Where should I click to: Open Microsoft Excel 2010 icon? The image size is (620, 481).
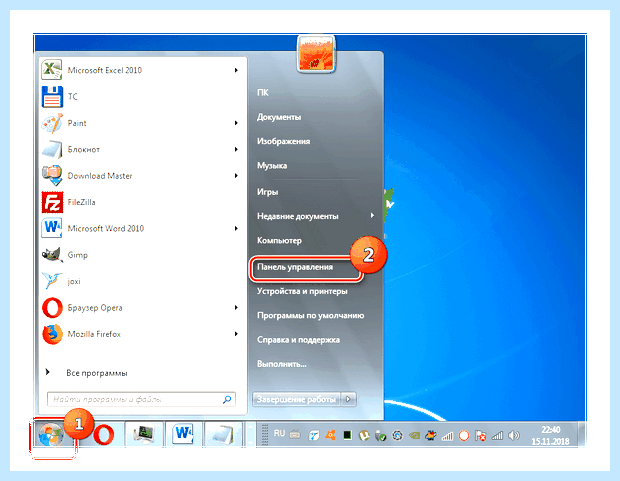(x=52, y=70)
